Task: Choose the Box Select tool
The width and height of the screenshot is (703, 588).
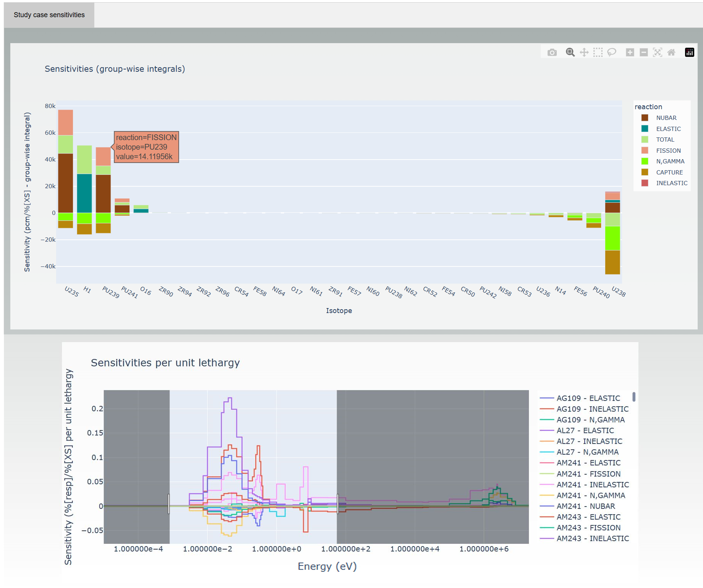Action: coord(598,52)
